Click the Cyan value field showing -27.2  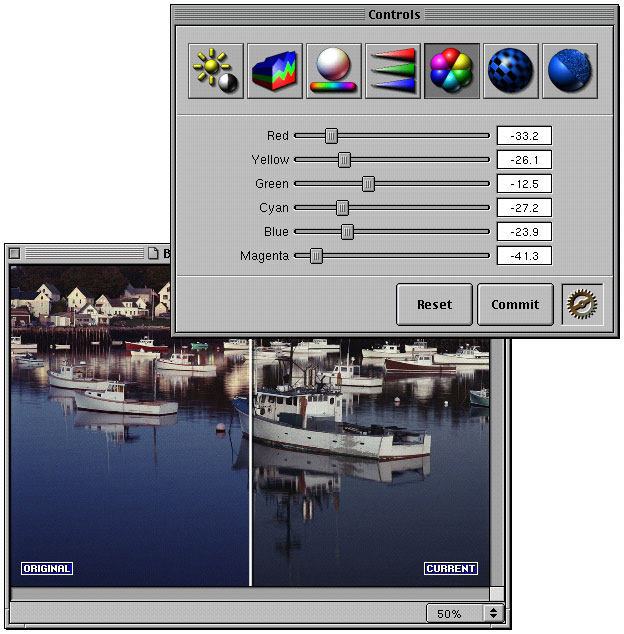524,208
